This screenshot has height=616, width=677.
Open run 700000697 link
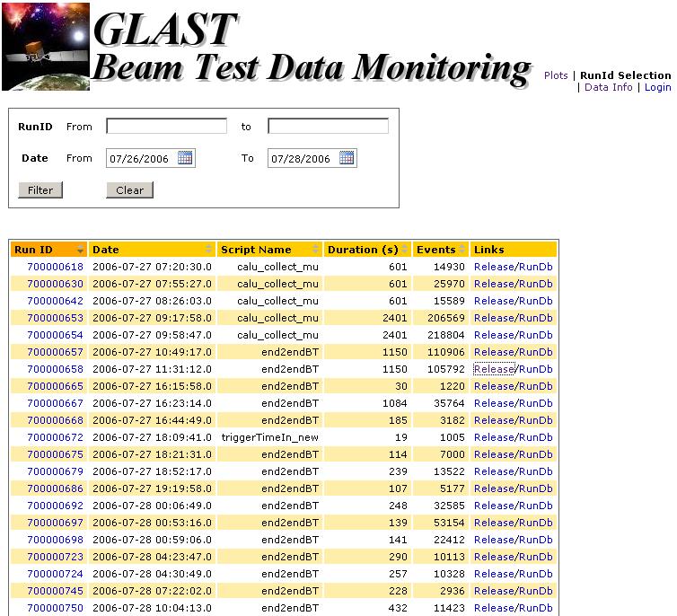pos(56,523)
